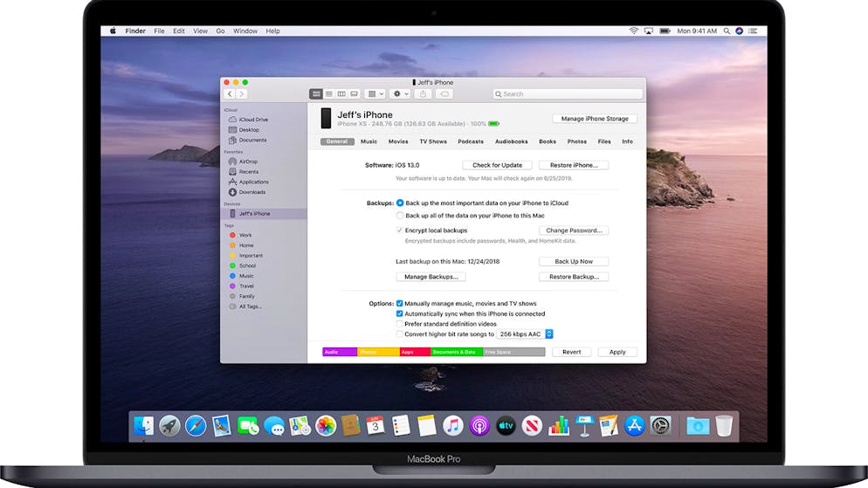Click the purple Audio storage bar segment

[x=340, y=352]
